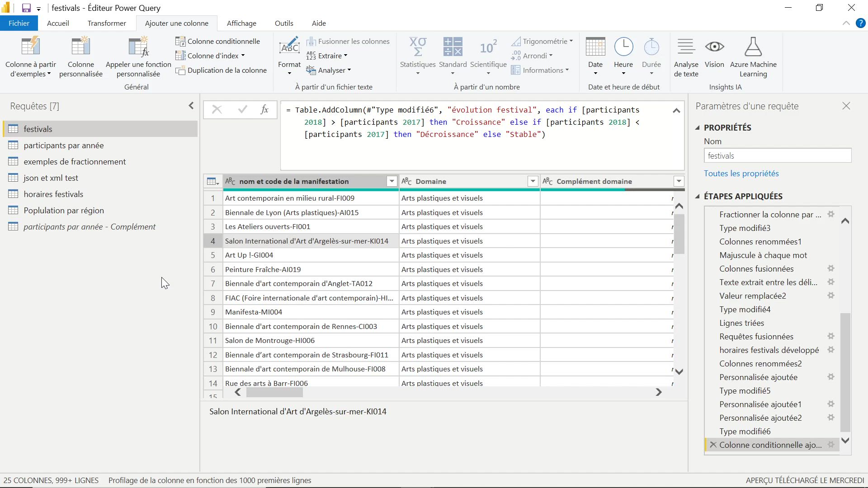The width and height of the screenshot is (868, 488).
Task: Expand the Extraire dropdown menu
Action: click(x=345, y=56)
